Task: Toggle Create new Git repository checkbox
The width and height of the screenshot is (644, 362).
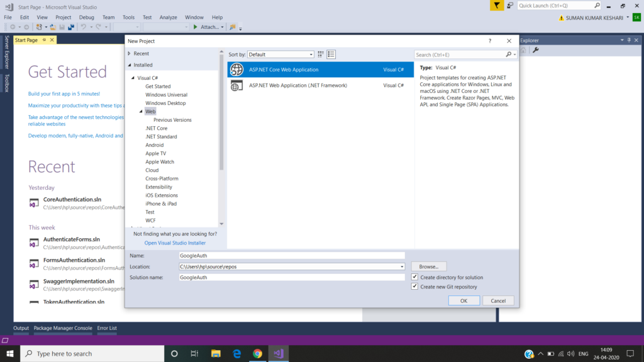Action: (414, 287)
